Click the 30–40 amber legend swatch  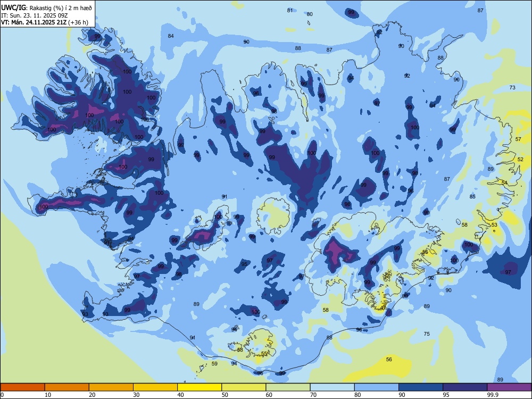155,387
